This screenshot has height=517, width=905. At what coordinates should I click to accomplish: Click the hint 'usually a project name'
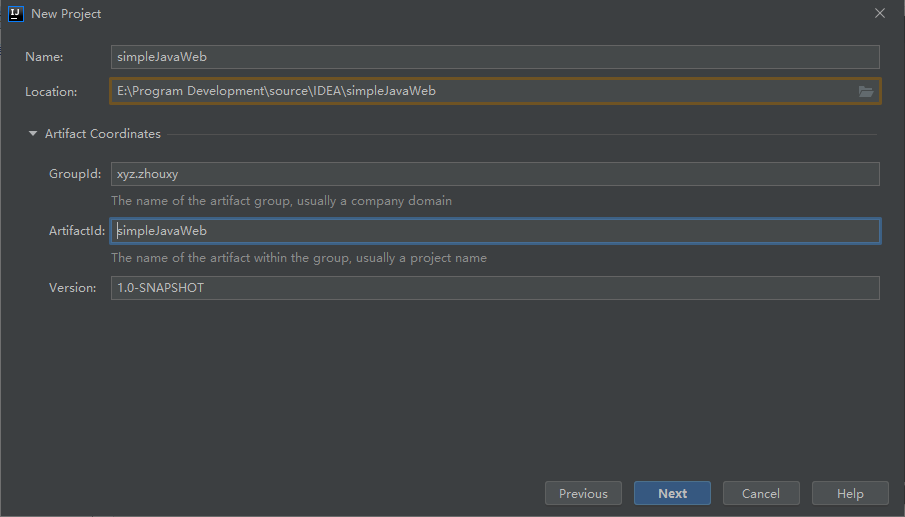pos(421,258)
